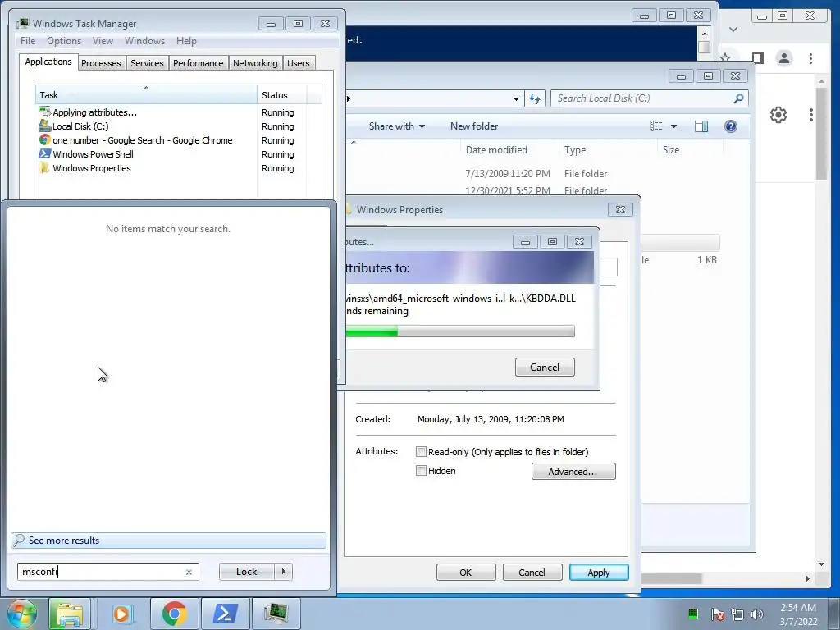Cancel the applying attributes progress dialog

(545, 367)
